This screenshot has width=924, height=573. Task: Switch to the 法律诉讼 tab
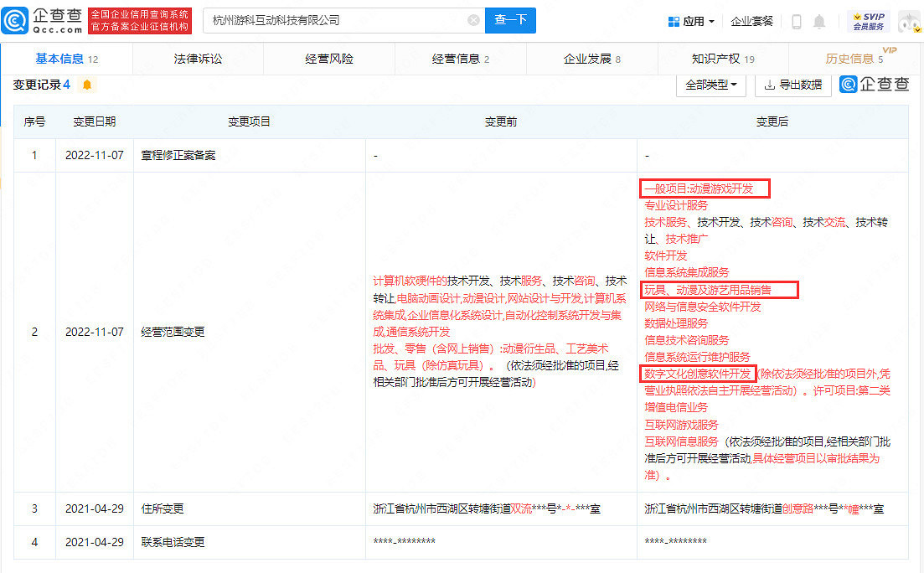197,59
